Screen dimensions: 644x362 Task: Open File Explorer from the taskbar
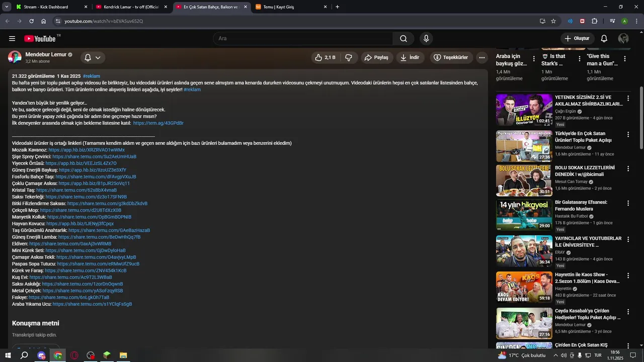point(123,355)
